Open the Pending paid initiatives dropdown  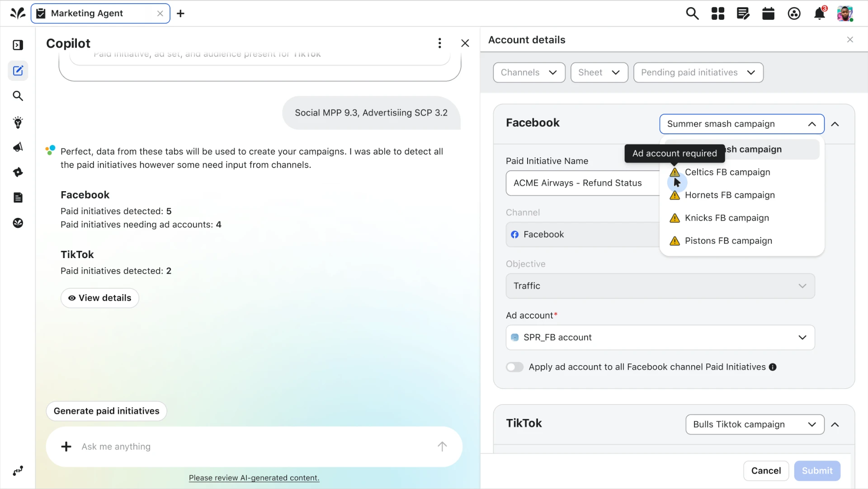click(698, 72)
